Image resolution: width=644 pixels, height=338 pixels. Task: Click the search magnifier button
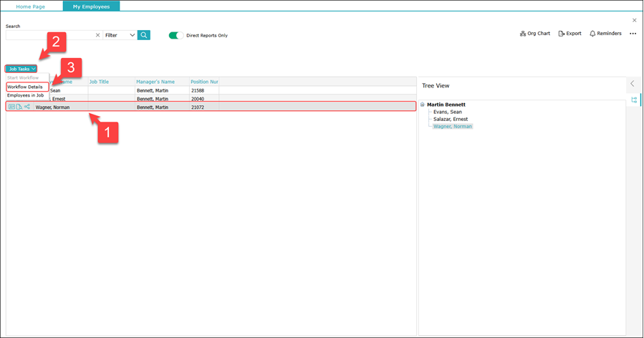click(144, 35)
